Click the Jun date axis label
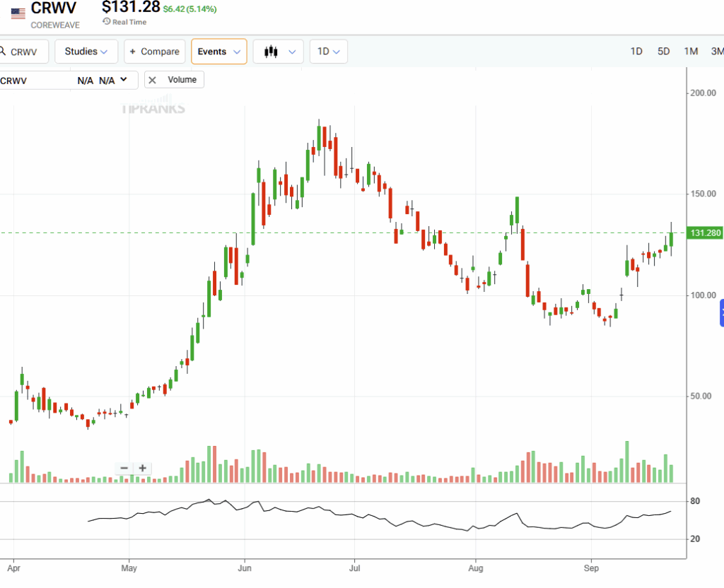 tap(245, 568)
